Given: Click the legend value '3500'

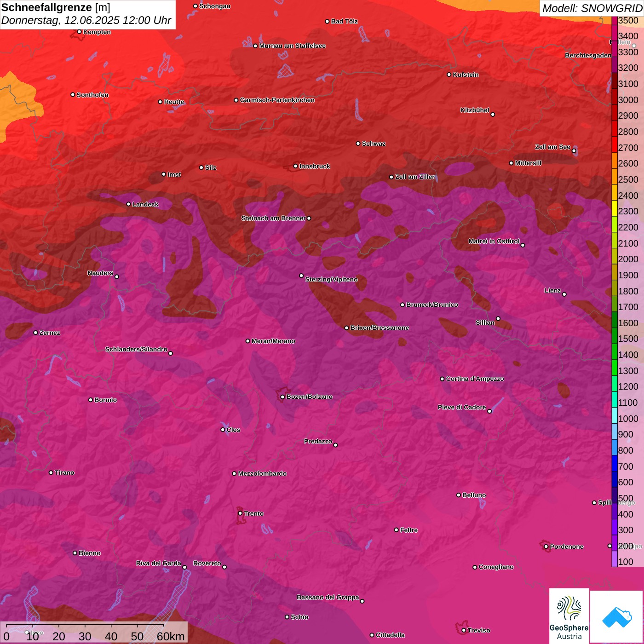Looking at the screenshot, I should pos(628,20).
